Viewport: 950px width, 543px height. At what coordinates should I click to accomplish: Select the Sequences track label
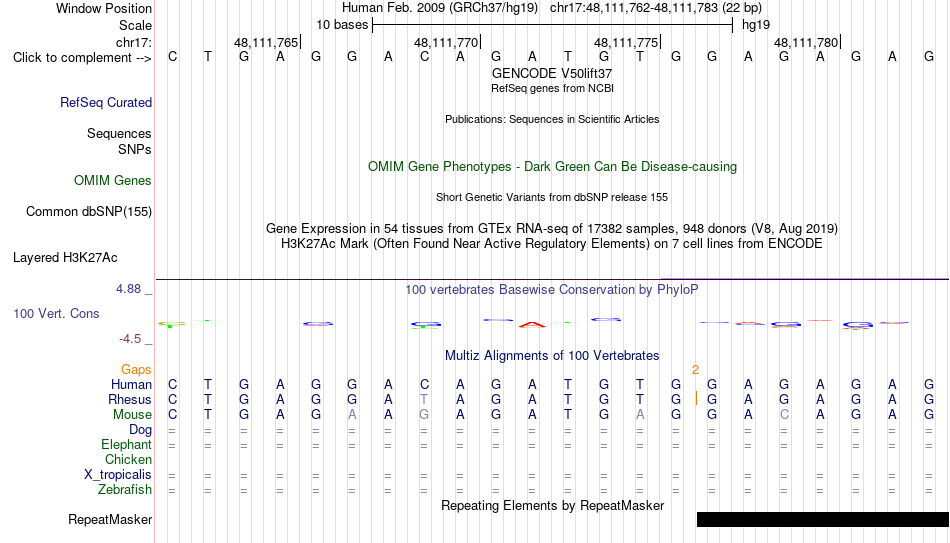tap(119, 133)
